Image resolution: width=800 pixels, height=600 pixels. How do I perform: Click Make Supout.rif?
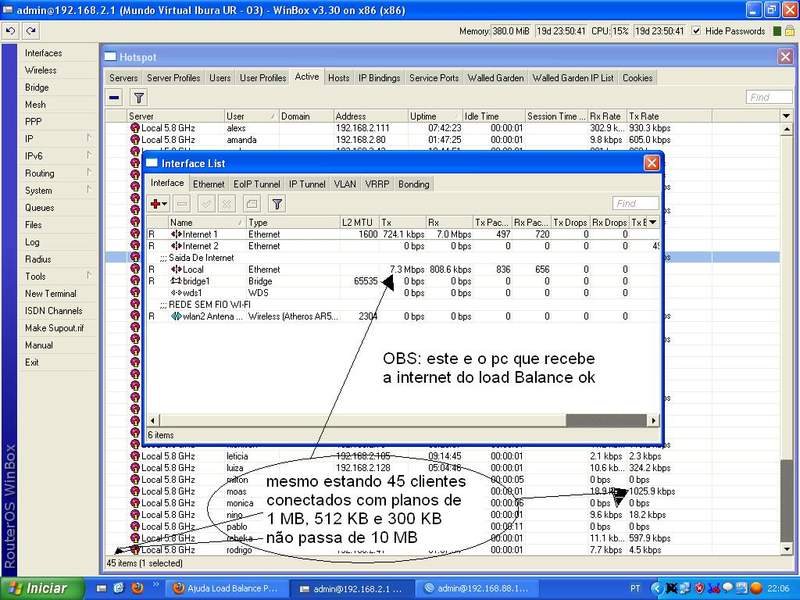click(x=54, y=328)
